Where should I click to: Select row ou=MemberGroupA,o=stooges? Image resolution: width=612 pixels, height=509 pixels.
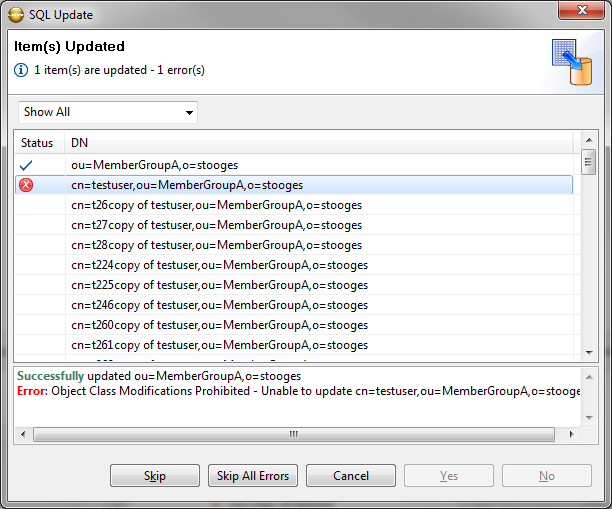tap(154, 165)
